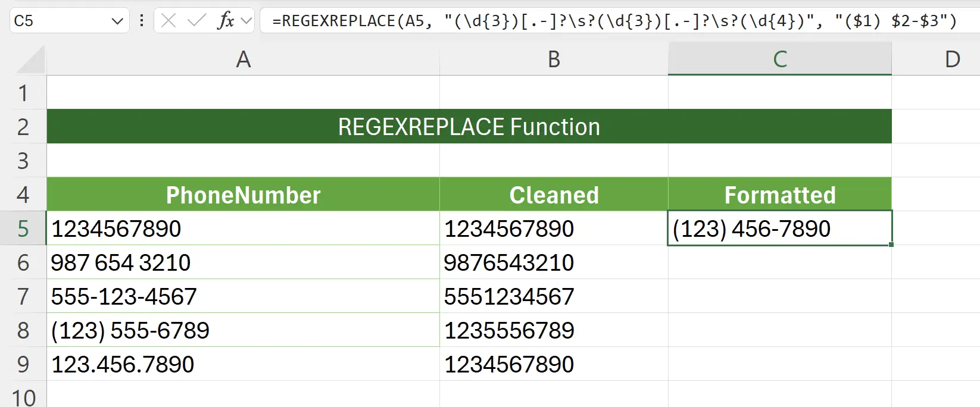Select empty Formatted cell C6
Viewport: 980px width, 407px height.
(x=780, y=262)
